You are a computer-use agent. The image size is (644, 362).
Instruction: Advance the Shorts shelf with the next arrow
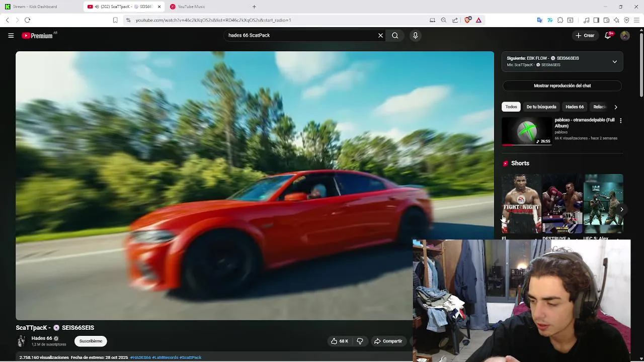click(x=622, y=210)
